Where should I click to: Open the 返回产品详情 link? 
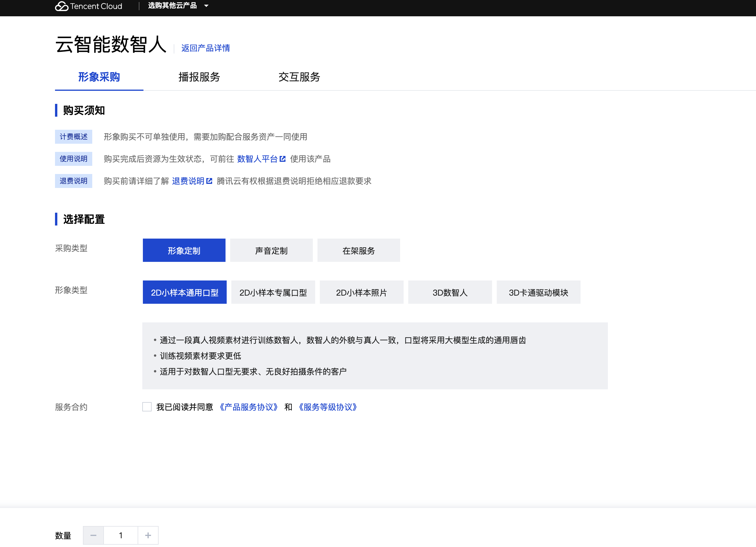(x=205, y=48)
